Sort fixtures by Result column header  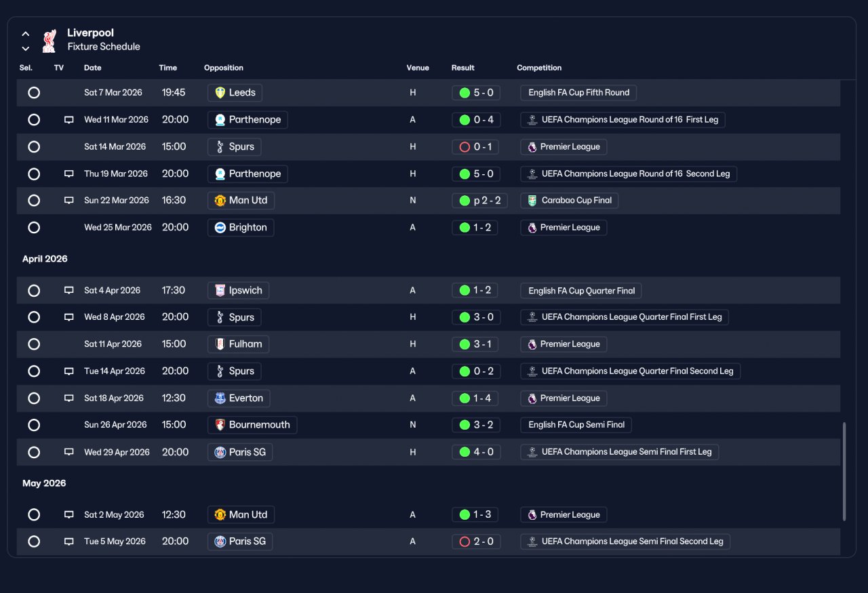pyautogui.click(x=463, y=68)
